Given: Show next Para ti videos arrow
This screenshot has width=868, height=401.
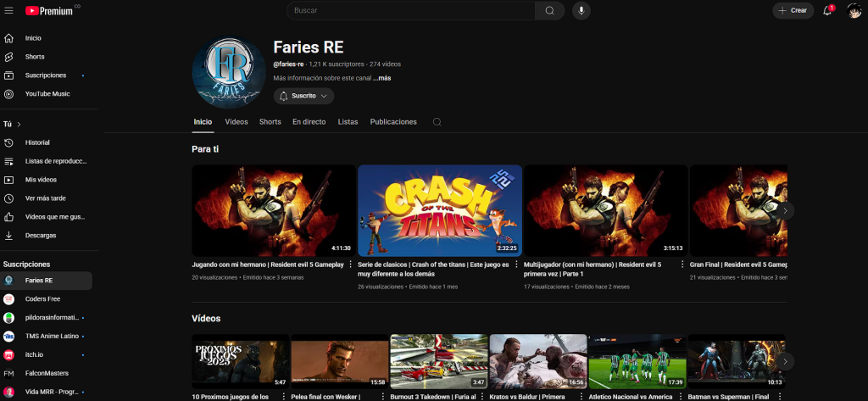Looking at the screenshot, I should pos(785,210).
